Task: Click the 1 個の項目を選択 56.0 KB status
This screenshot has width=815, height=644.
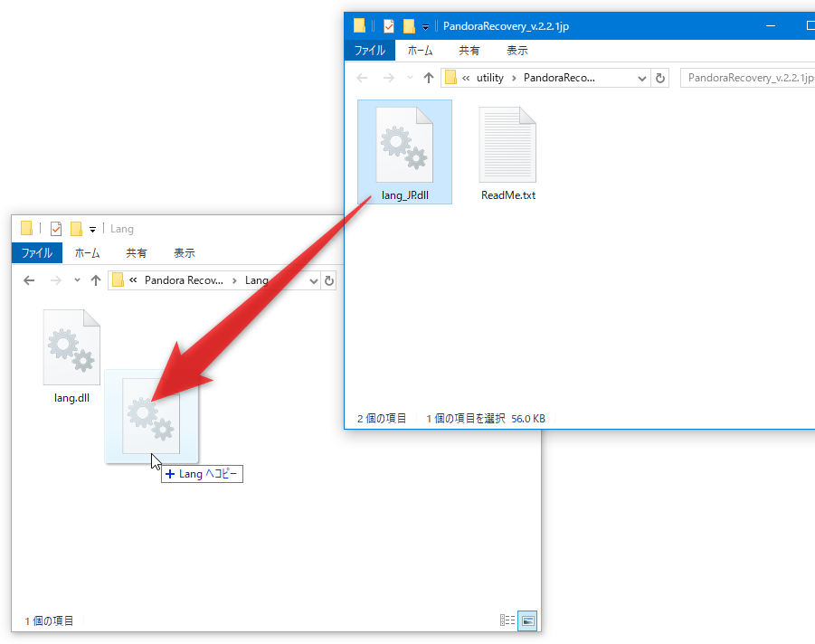Action: click(x=486, y=419)
